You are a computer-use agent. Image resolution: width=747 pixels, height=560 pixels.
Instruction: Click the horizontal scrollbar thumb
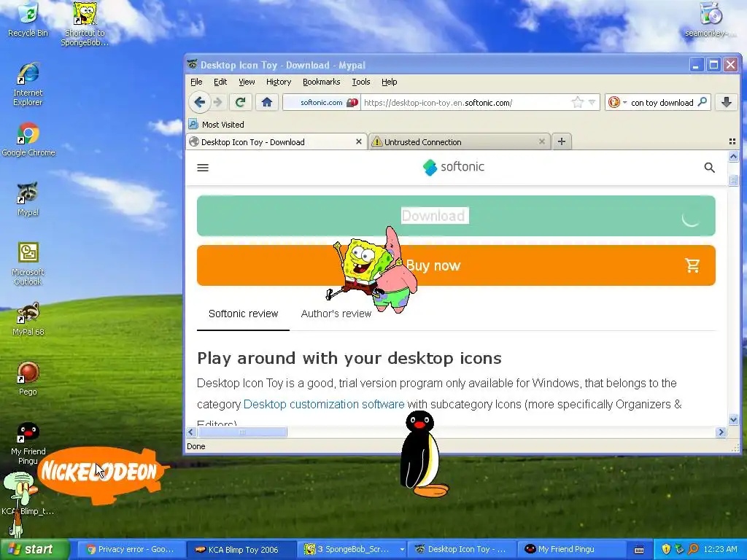pos(242,432)
